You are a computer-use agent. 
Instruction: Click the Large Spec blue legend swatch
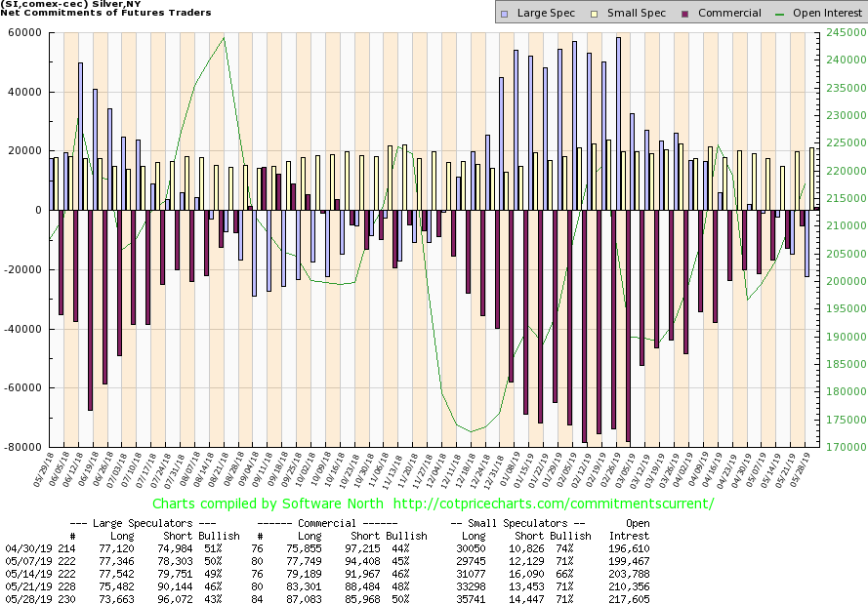(504, 13)
